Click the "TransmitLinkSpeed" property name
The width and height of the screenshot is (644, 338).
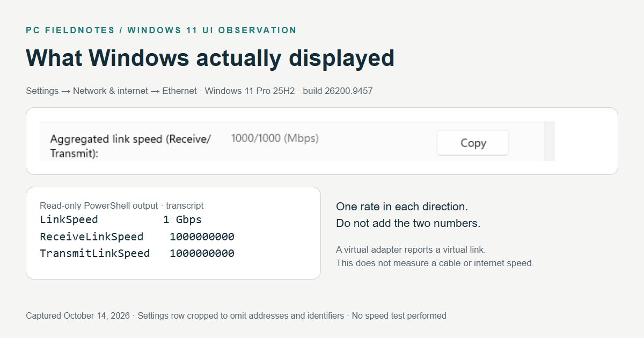tap(95, 253)
